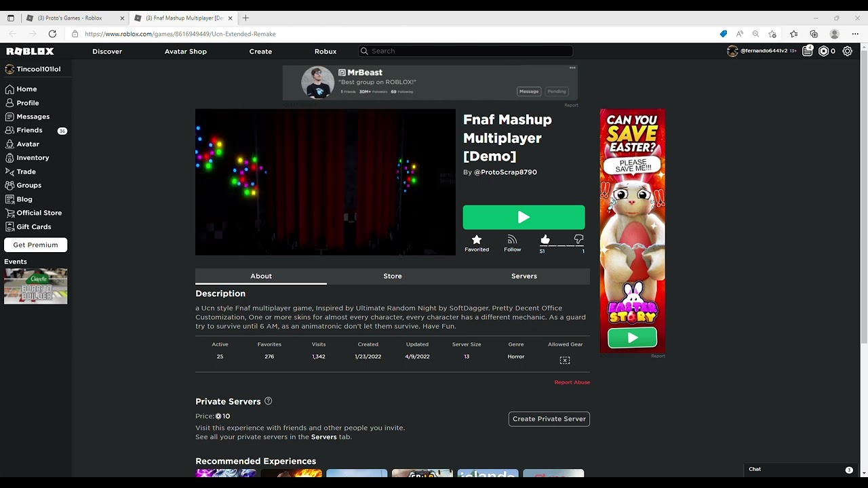Close the Proto's Games browser tab
Screen dimensions: 868x488
click(122, 18)
